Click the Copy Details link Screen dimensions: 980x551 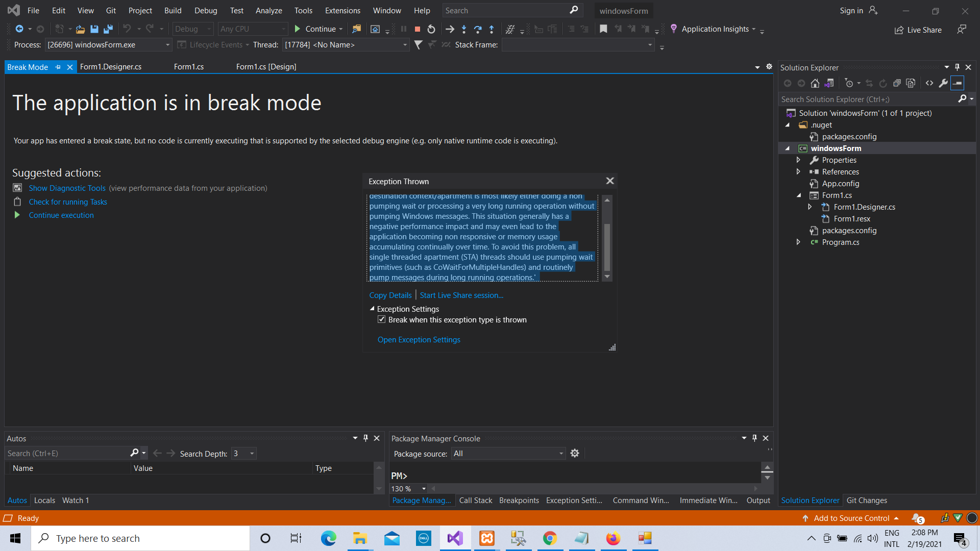(390, 295)
